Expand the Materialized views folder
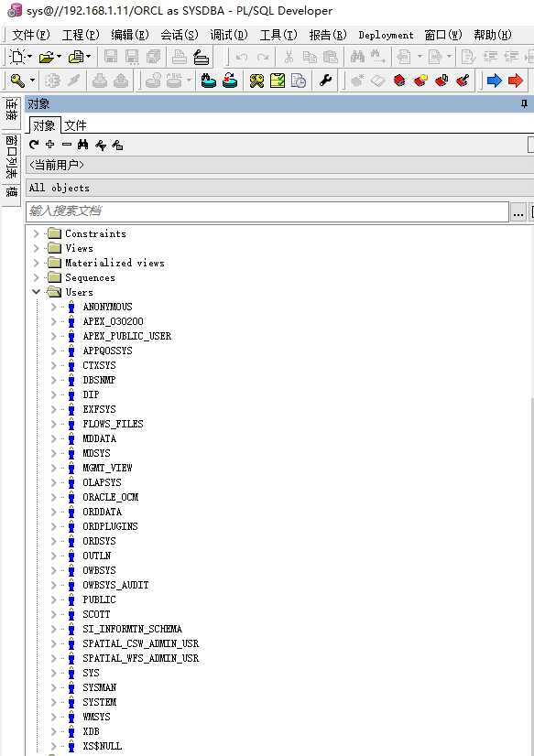 [x=36, y=263]
